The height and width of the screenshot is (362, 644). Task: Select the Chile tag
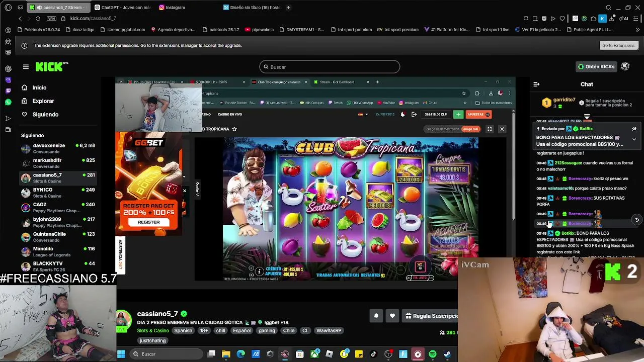click(289, 330)
